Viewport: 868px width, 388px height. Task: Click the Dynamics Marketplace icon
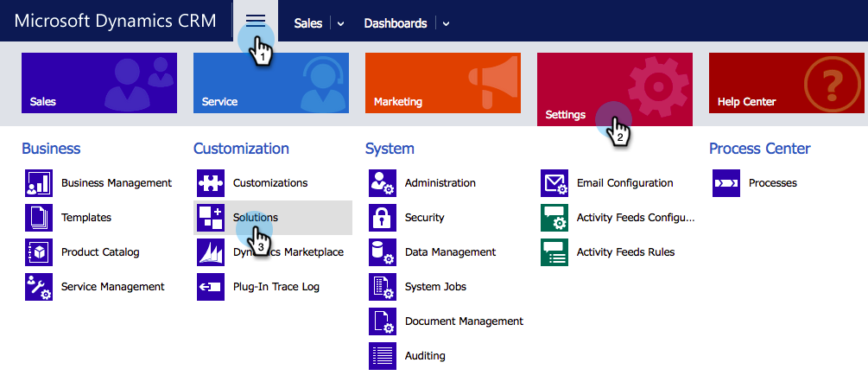pyautogui.click(x=211, y=252)
